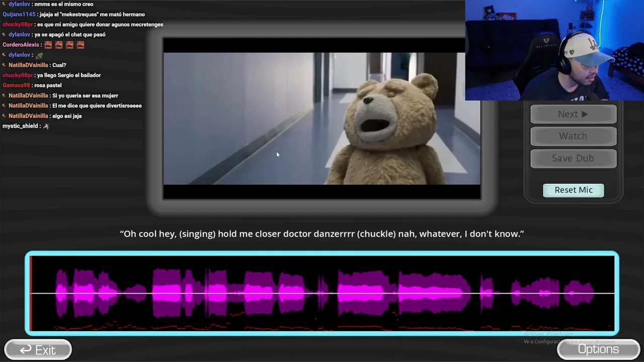Click the streamer webcam overlay
The image size is (644, 362).
point(554,50)
